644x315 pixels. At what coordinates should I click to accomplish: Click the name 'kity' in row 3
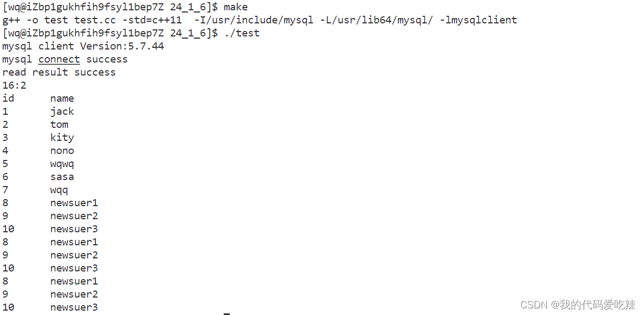coord(62,138)
